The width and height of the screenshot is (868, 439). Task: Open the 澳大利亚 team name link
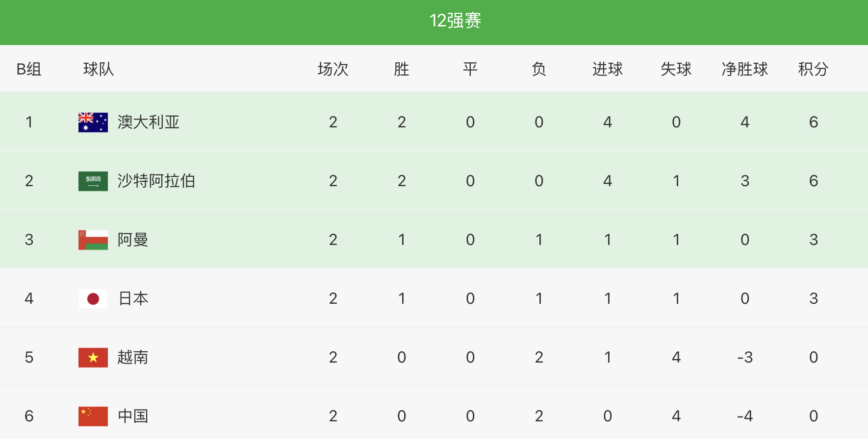coord(149,122)
